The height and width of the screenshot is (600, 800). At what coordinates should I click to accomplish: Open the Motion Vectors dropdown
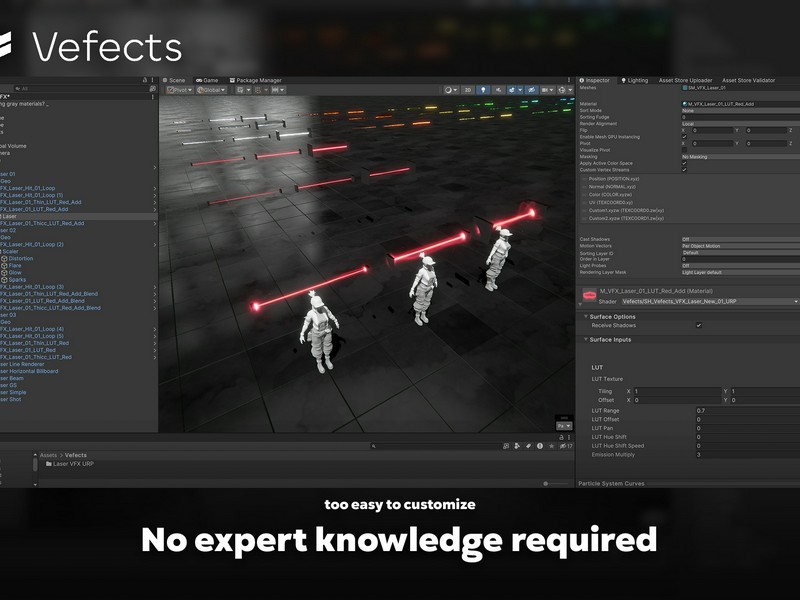[740, 246]
